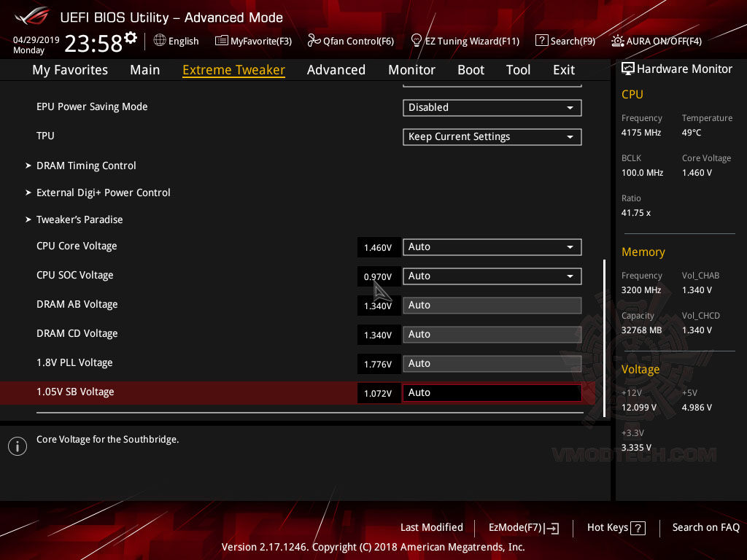Open date and time settings gear
747x560 pixels.
point(131,38)
